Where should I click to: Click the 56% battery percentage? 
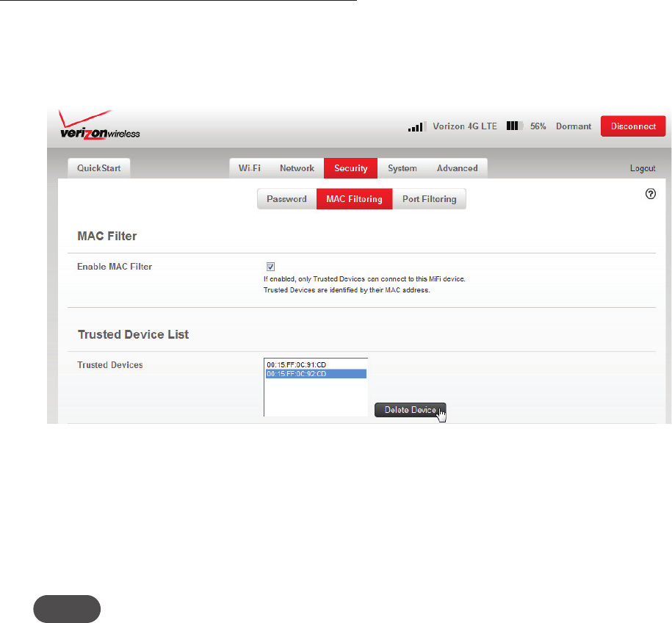(x=538, y=126)
